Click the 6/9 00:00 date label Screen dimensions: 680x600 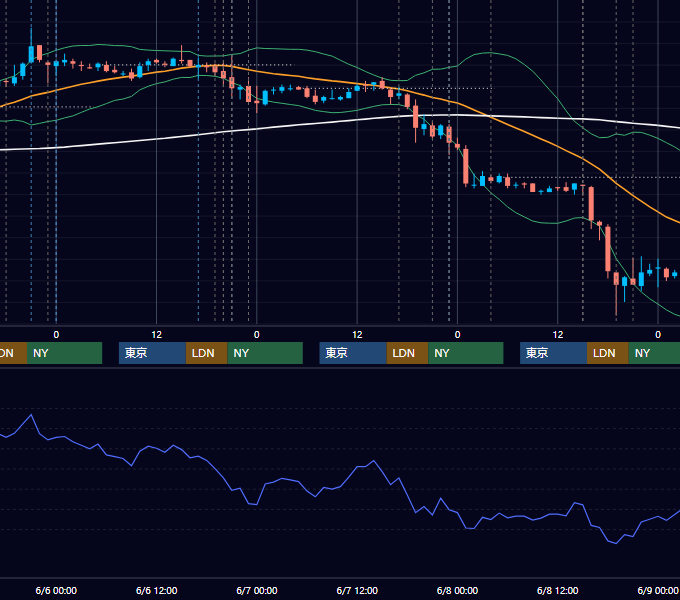[x=658, y=590]
